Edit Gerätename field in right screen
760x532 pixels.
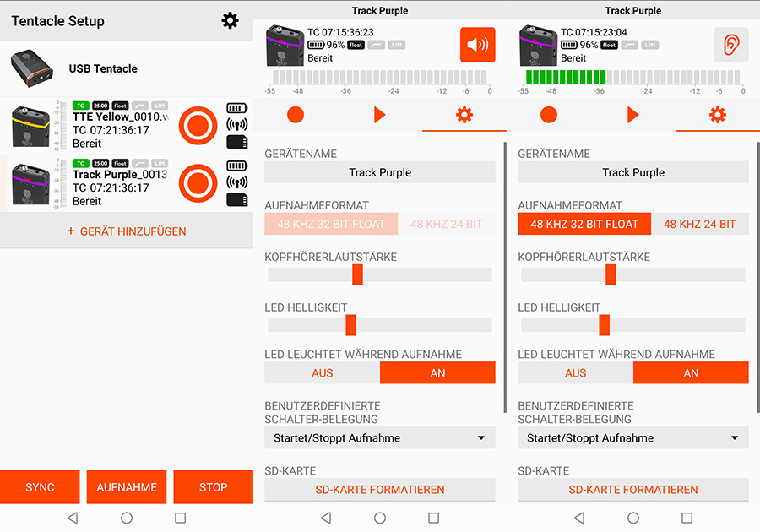coord(633,172)
